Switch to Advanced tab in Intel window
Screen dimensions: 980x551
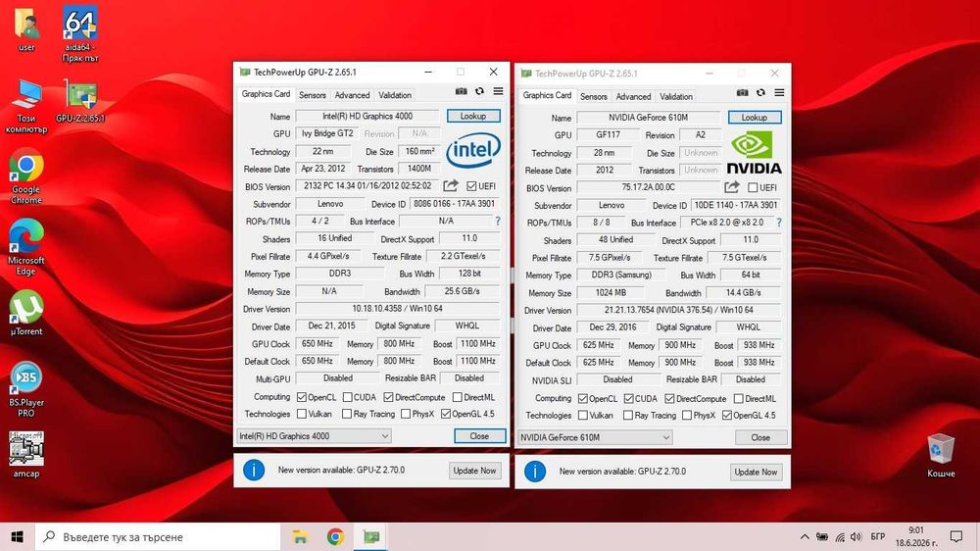352,95
